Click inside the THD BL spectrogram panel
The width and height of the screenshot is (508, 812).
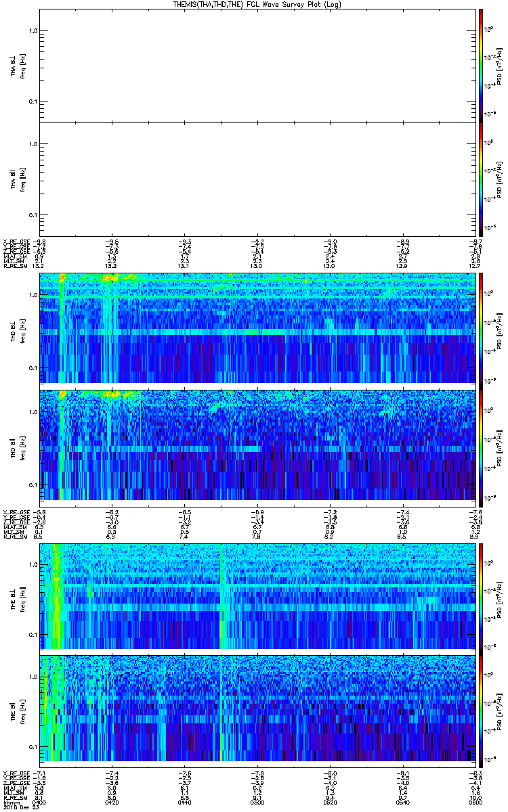pos(256,328)
